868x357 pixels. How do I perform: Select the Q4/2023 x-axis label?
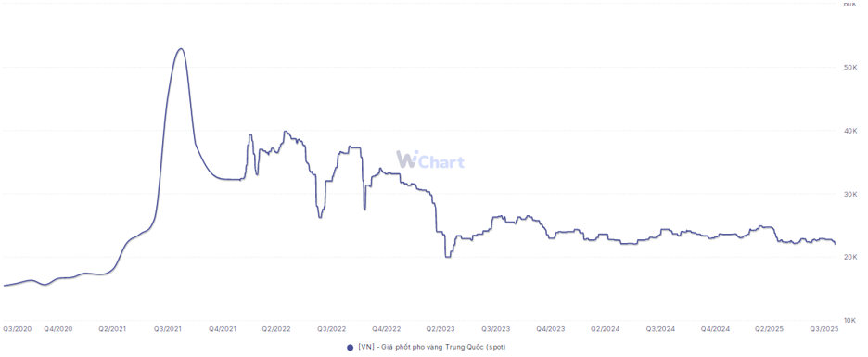tap(550, 328)
